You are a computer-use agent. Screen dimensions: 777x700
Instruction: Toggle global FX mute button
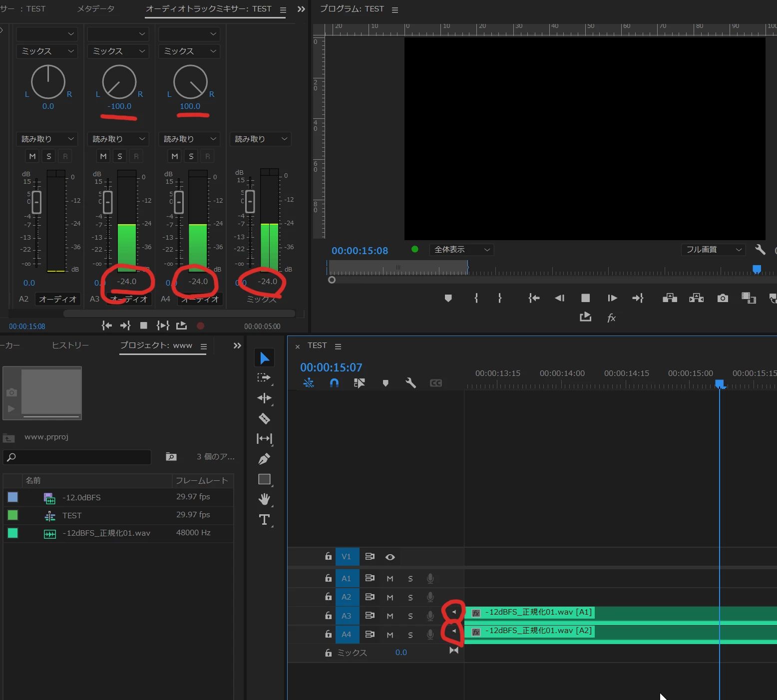tap(611, 318)
